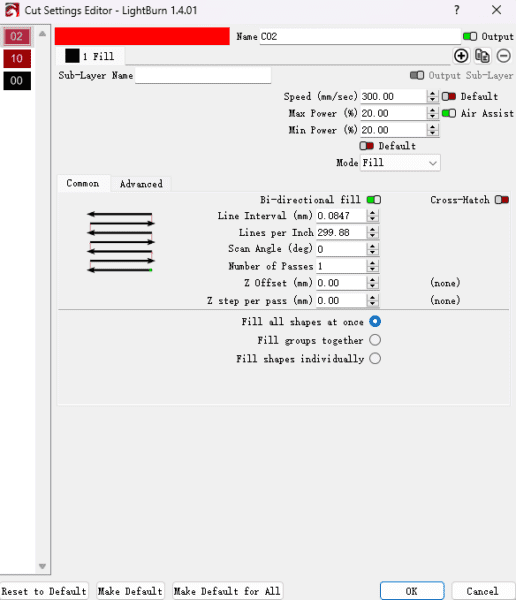
Task: Select the 02 layer in list
Action: coord(17,36)
